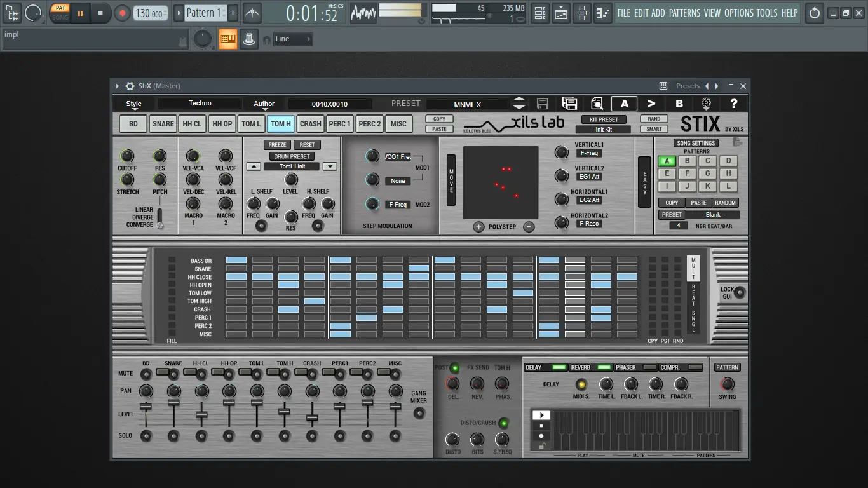Click the FREEZE button

point(277,145)
